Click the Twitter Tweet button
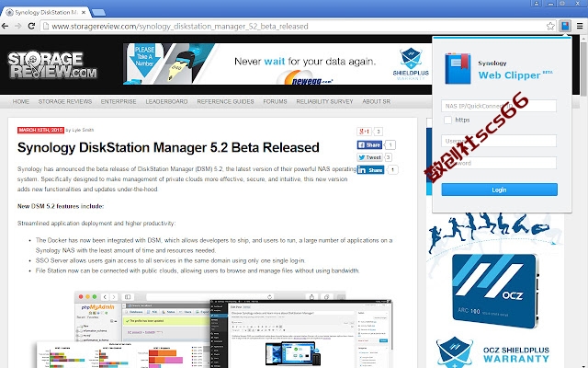 (x=369, y=157)
